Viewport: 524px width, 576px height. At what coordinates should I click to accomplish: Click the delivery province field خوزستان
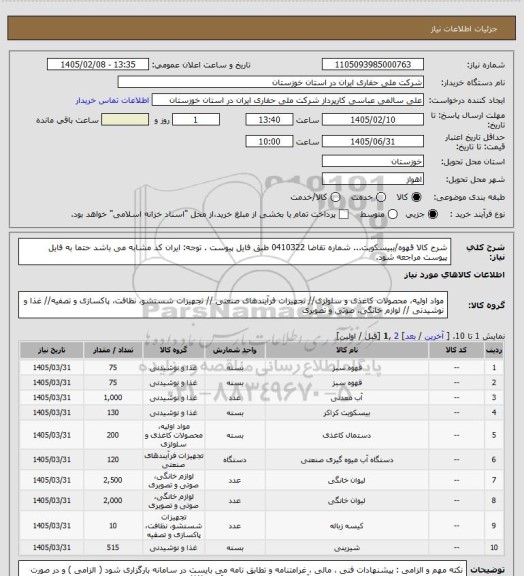point(373,161)
